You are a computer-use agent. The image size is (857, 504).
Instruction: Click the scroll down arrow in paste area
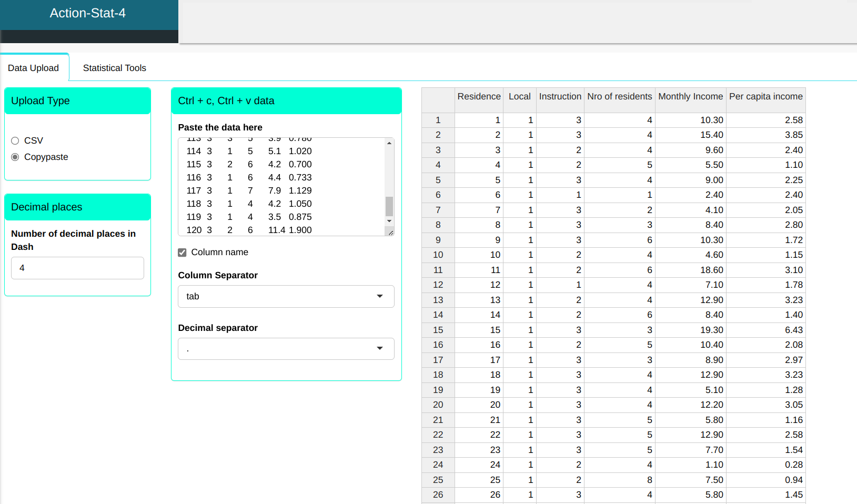click(389, 221)
